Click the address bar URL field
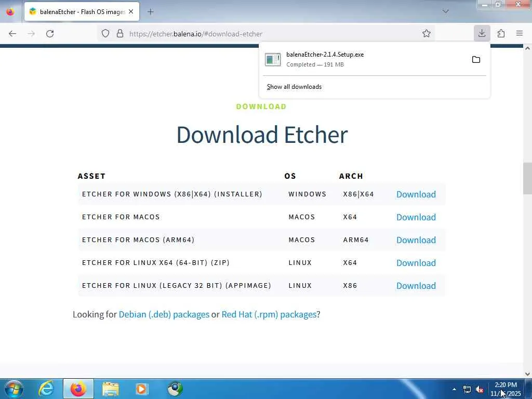 [x=267, y=34]
